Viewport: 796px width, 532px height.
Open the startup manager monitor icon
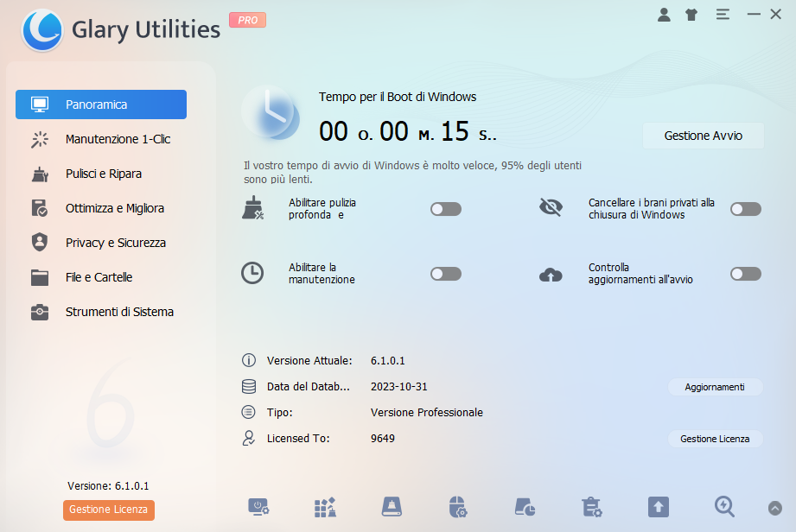coord(258,507)
